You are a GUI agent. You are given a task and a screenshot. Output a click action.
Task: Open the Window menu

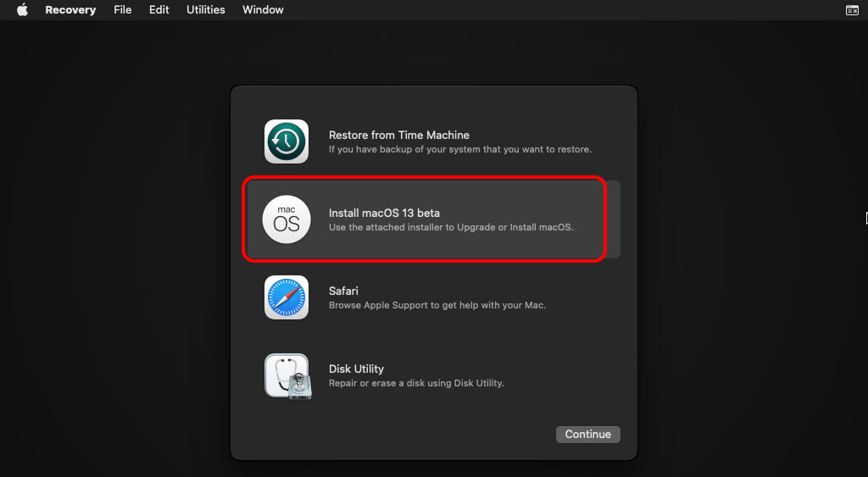coord(263,10)
